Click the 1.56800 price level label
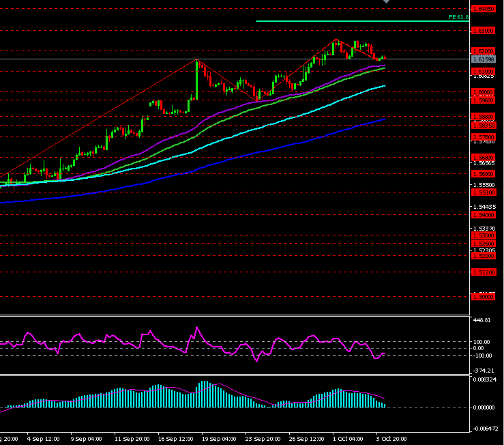504x445 pixels. pyautogui.click(x=484, y=158)
